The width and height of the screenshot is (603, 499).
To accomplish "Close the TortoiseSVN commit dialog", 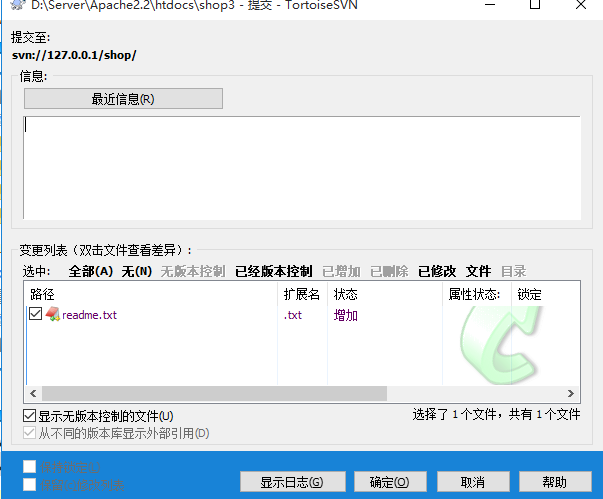I will [581, 6].
